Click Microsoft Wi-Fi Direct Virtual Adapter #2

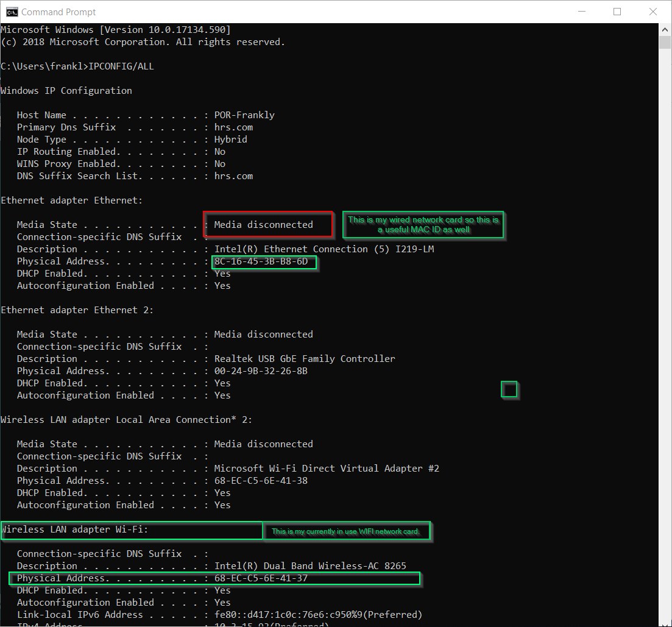[x=327, y=469]
